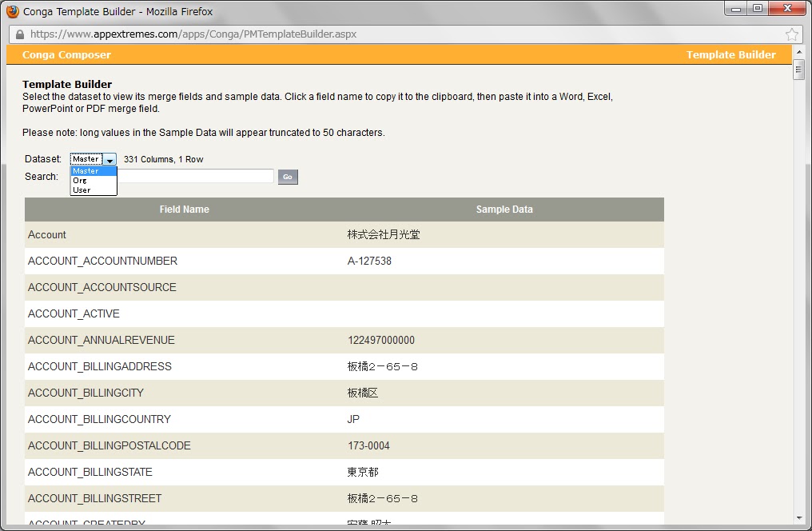
Task: Click sample value JP
Action: 353,420
